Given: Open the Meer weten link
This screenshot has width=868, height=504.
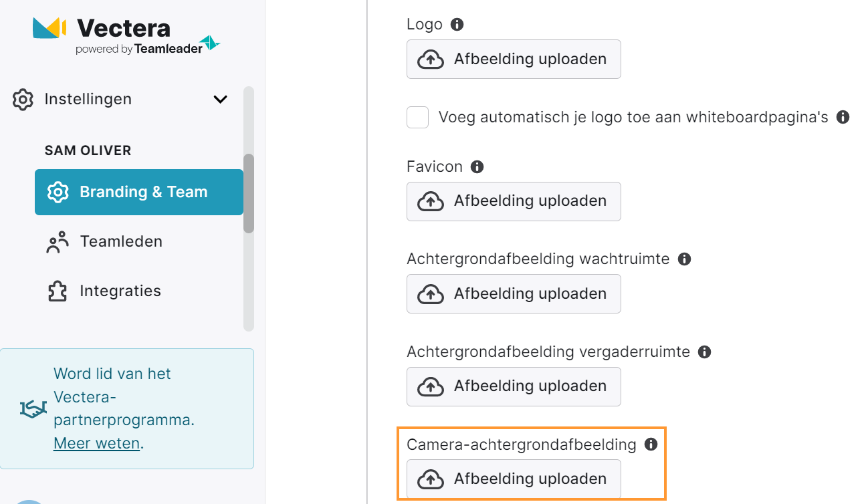Looking at the screenshot, I should 97,443.
